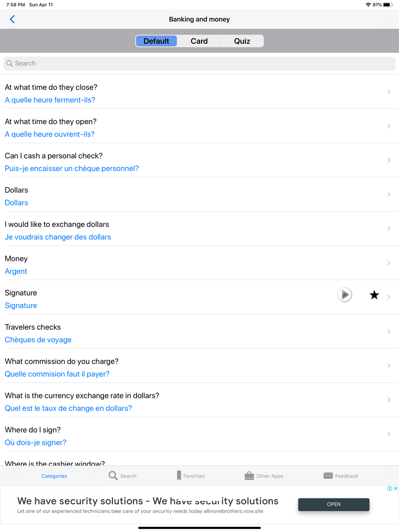Expand the Dollars phrase chevron
The height and width of the screenshot is (532, 399).
389,194
